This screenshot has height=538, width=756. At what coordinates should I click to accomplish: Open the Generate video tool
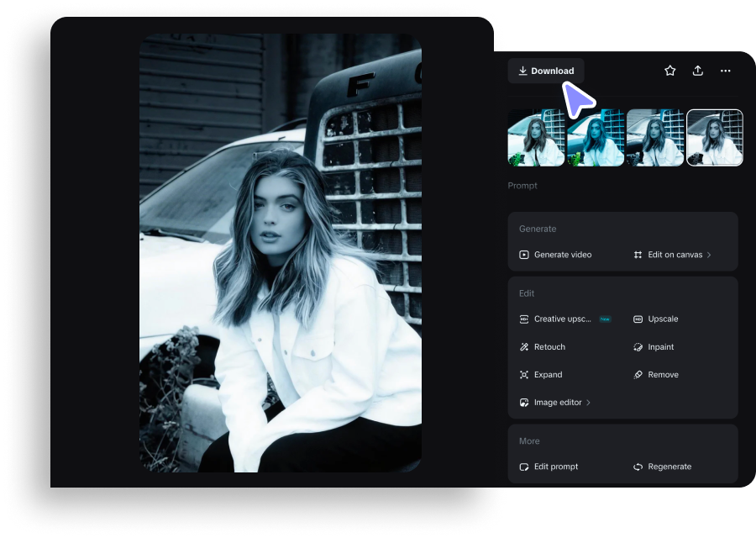[x=560, y=254]
